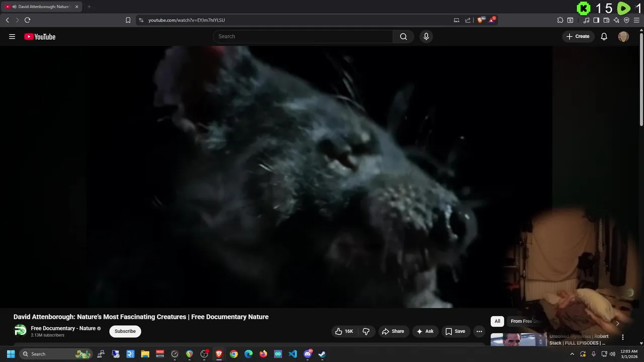This screenshot has width=644, height=362.
Task: Open the YouTube guide hamburger menu
Action: pos(12,36)
